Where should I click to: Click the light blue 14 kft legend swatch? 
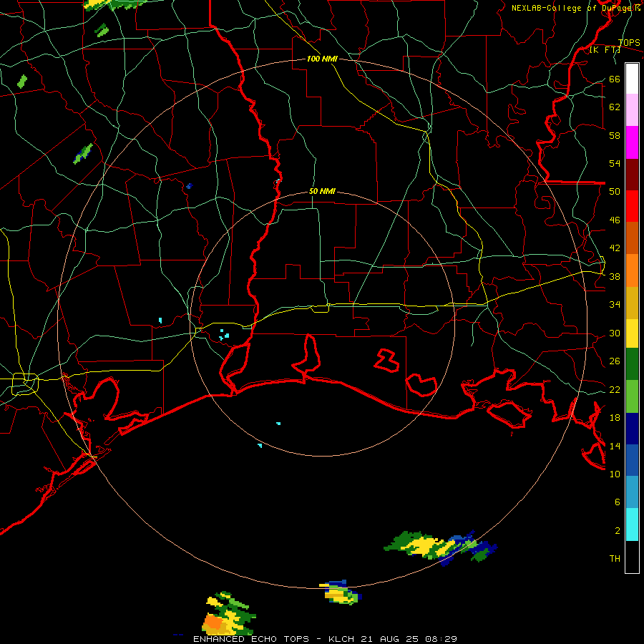(632, 492)
